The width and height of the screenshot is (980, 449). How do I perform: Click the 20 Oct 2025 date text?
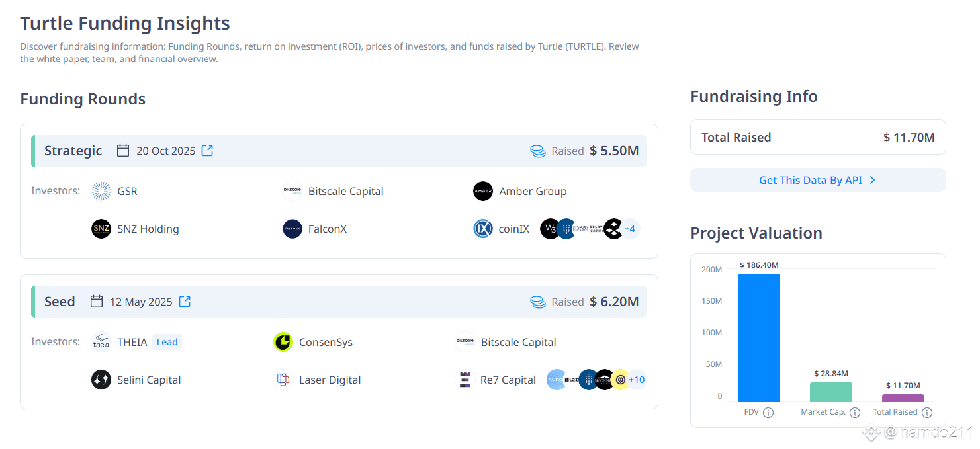(x=166, y=151)
